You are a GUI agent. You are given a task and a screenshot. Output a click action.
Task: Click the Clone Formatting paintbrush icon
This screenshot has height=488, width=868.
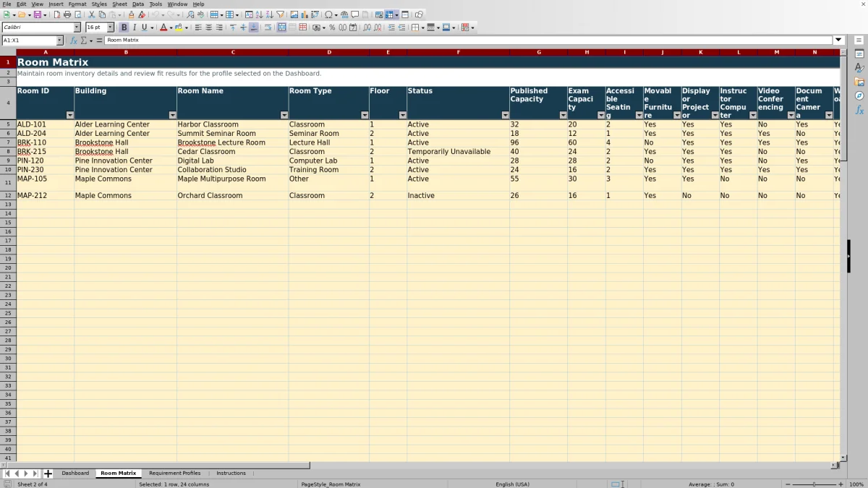[x=131, y=14]
